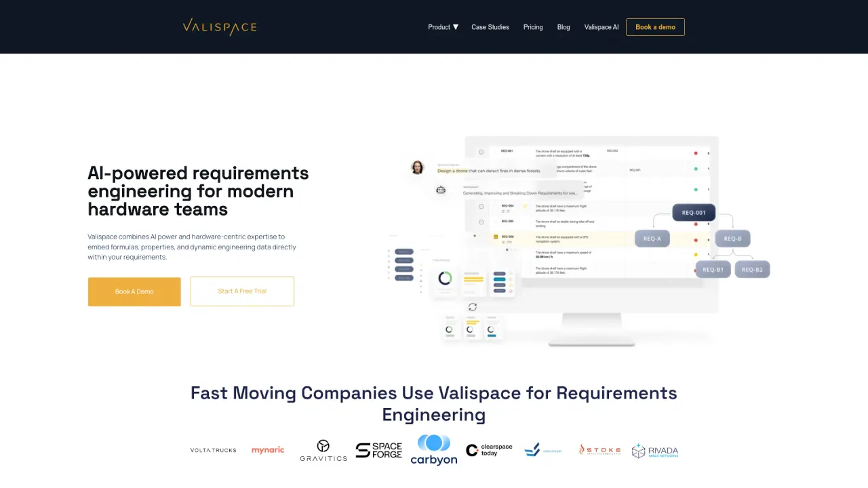The height and width of the screenshot is (488, 868).
Task: Click the user avatar in hero illustration
Action: (418, 167)
